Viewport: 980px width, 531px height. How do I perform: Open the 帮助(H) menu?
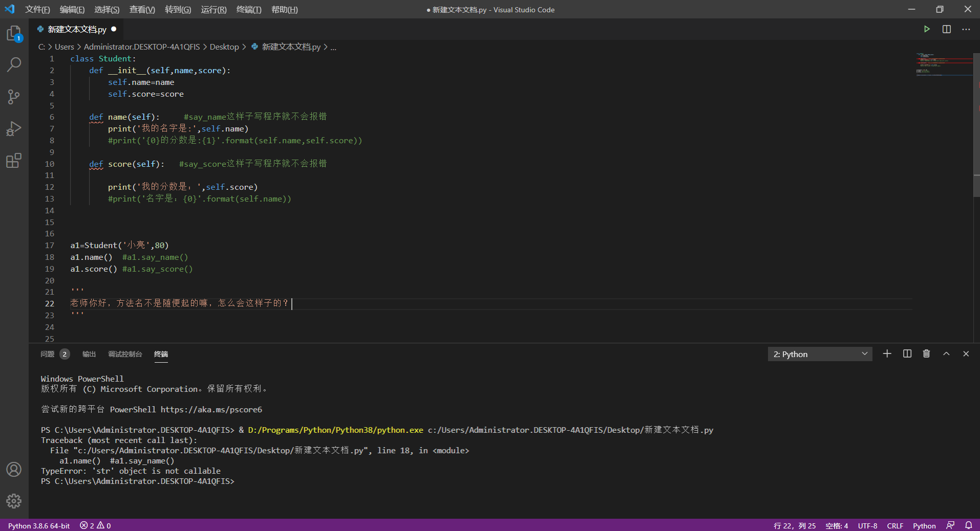(285, 10)
